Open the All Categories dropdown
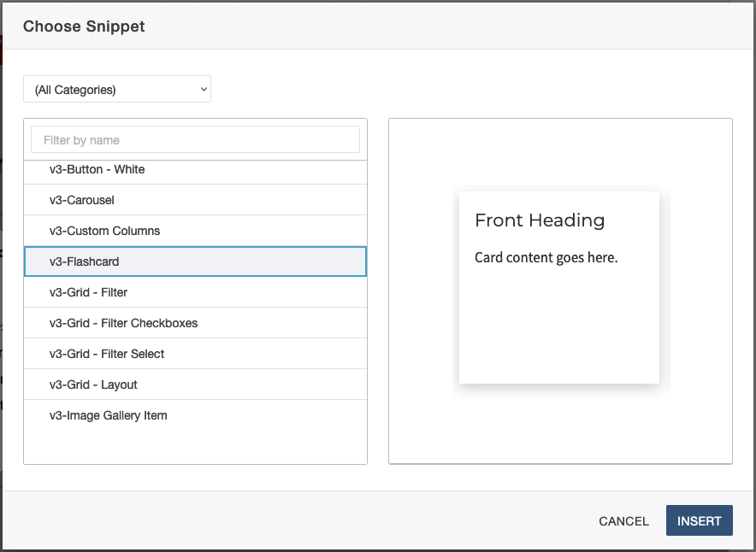Viewport: 756px width, 552px height. 116,89
